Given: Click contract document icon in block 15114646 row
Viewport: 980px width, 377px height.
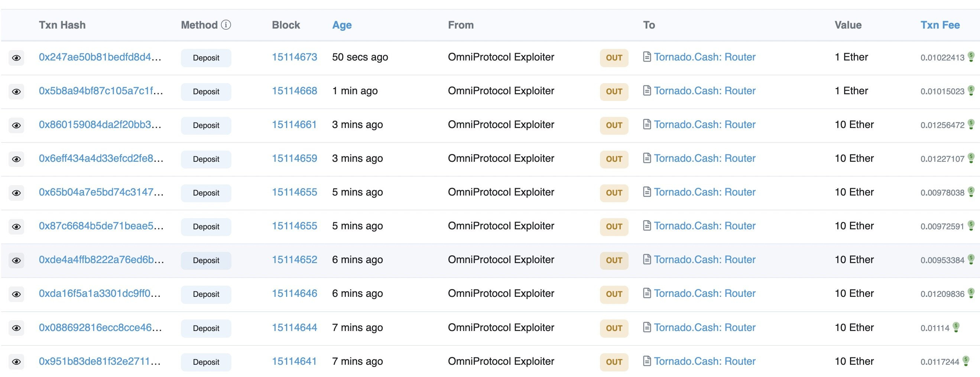Looking at the screenshot, I should point(647,294).
